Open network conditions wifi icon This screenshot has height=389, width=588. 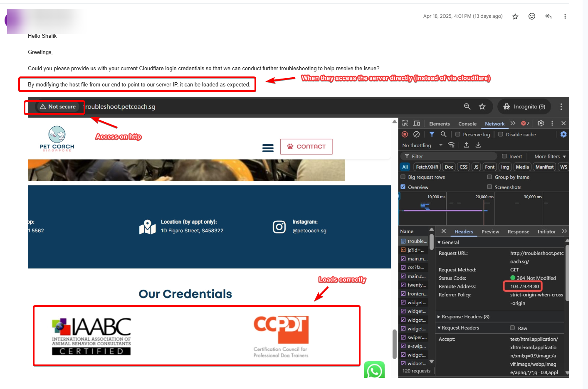coord(451,145)
